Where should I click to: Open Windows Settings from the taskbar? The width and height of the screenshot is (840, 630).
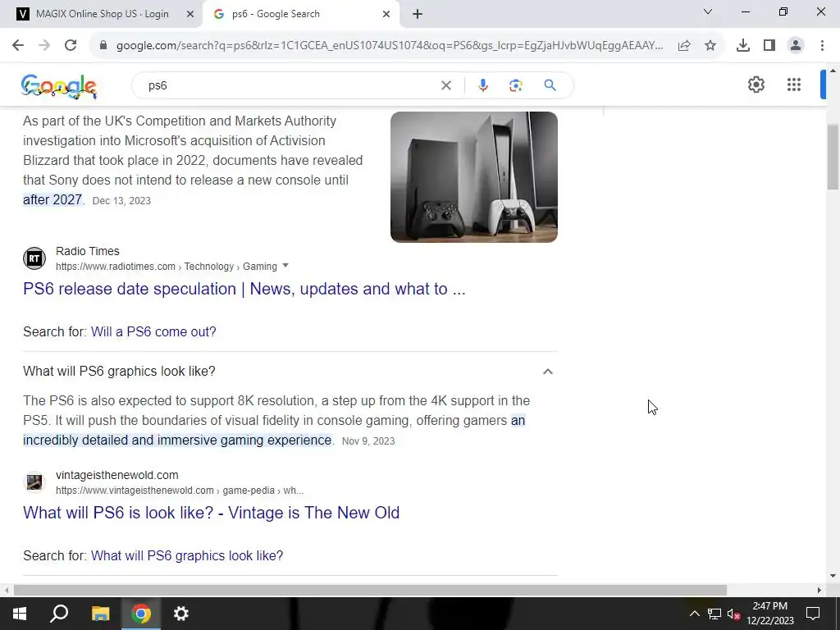(x=181, y=614)
